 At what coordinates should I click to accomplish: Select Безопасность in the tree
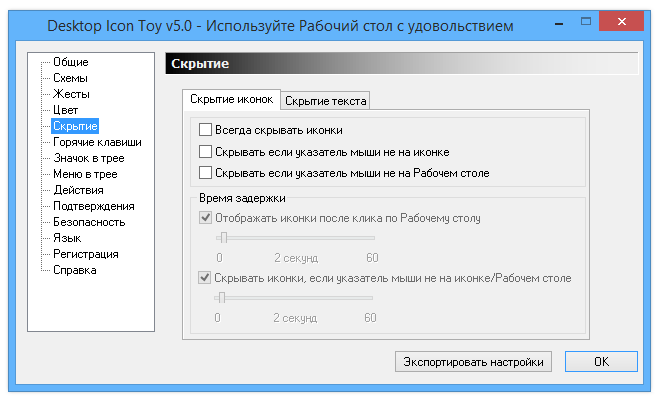pyautogui.click(x=89, y=222)
